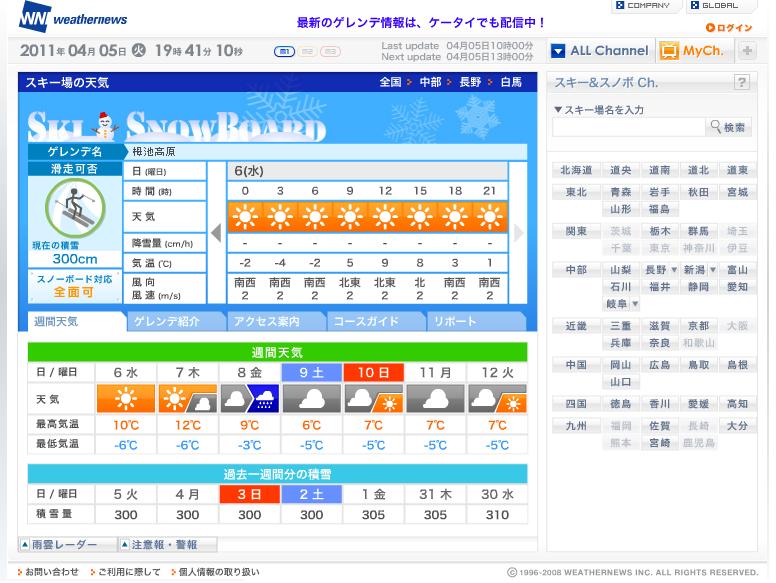Select the 富山 prefecture button
Viewport: 776px width, 583px height.
point(737,270)
